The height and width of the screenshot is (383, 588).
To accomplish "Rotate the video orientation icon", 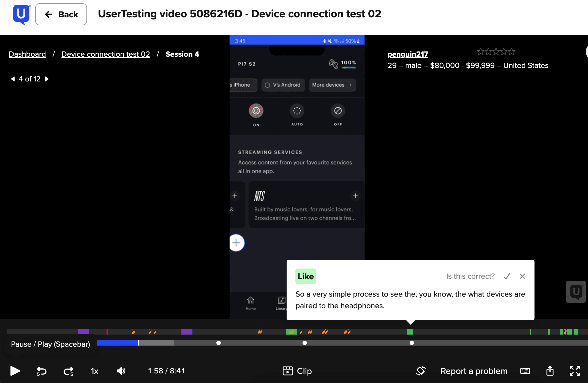I will point(421,371).
